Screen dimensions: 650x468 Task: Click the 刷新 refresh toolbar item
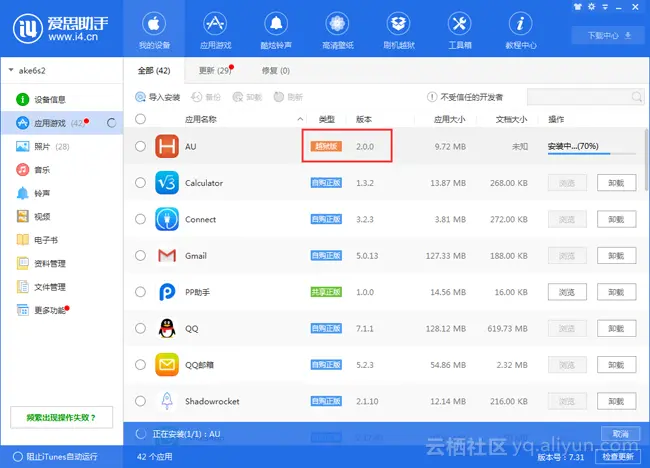(x=288, y=97)
